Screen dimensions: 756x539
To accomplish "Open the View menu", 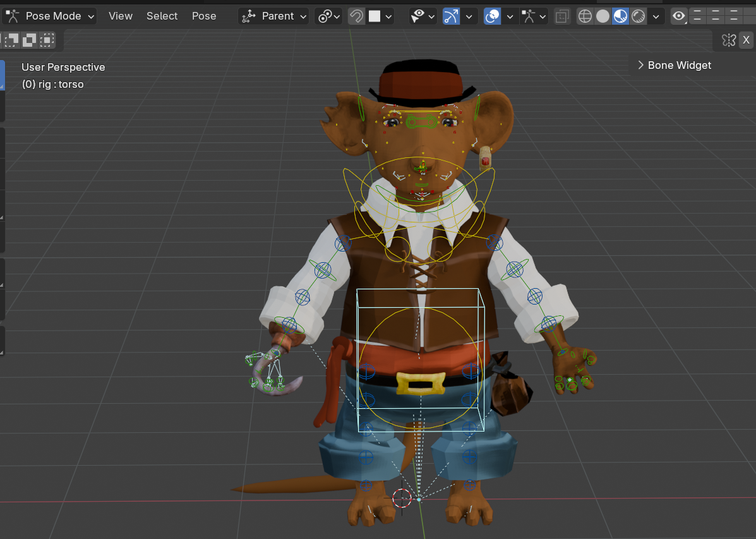I will click(120, 16).
